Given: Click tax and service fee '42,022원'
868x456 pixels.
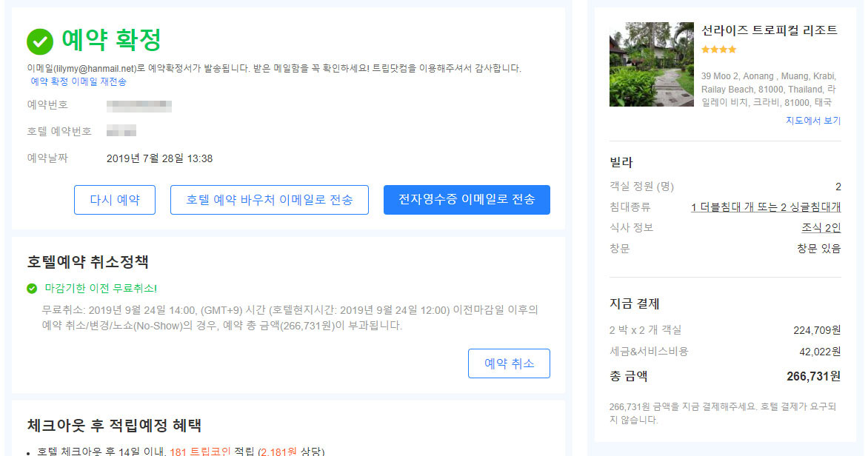Looking at the screenshot, I should pos(820,352).
